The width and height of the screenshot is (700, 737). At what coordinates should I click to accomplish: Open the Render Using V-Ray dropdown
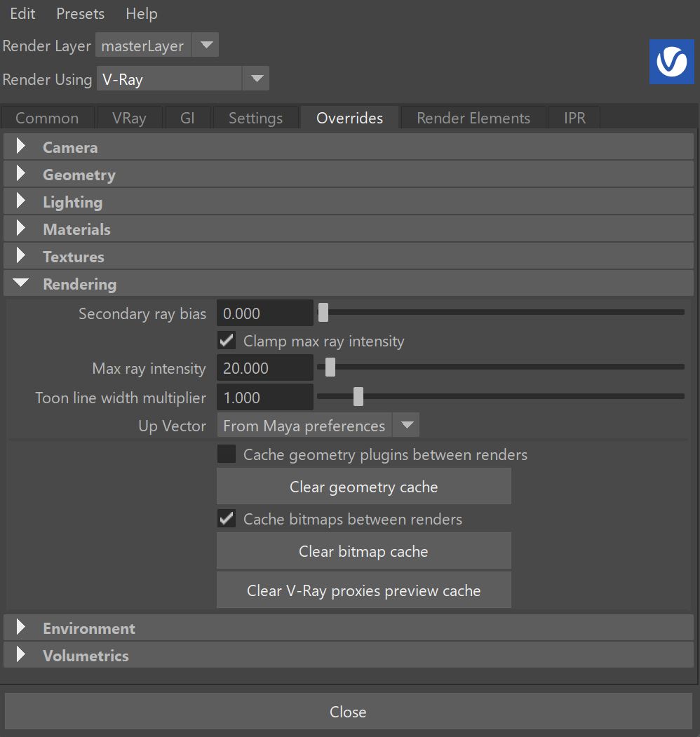tap(183, 79)
